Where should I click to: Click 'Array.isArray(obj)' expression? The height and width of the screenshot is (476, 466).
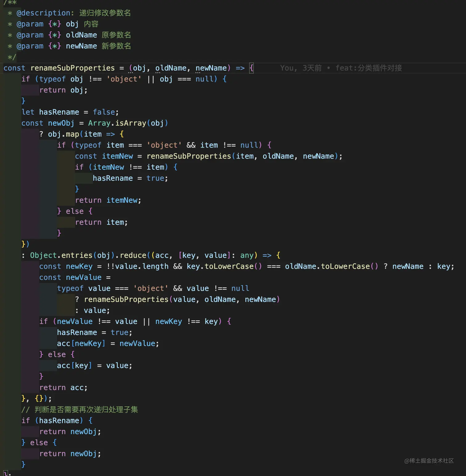pyautogui.click(x=128, y=123)
